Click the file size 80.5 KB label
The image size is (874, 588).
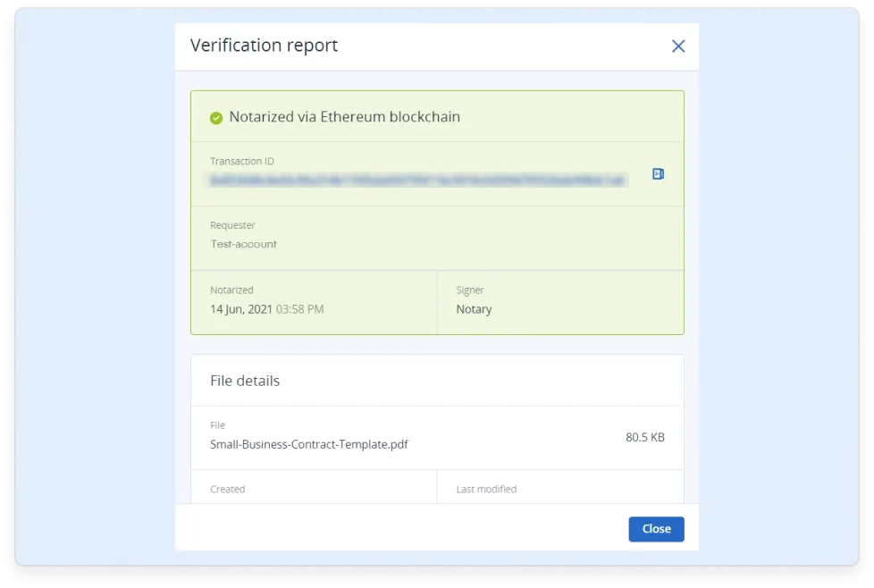(x=644, y=437)
